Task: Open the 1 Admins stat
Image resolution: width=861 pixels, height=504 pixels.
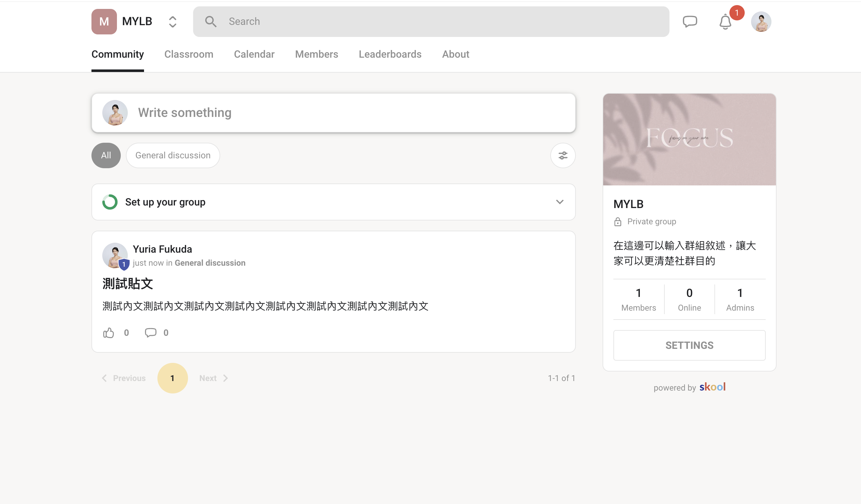Action: pyautogui.click(x=740, y=299)
